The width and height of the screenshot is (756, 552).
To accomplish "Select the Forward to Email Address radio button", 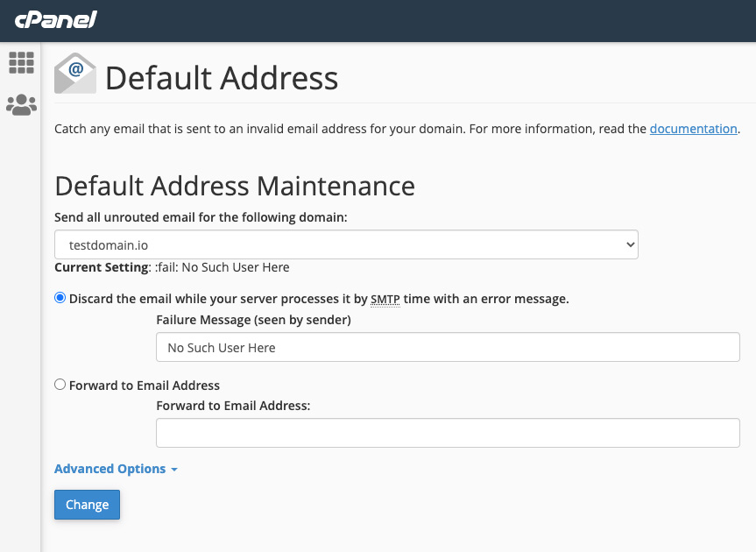I will (x=60, y=385).
